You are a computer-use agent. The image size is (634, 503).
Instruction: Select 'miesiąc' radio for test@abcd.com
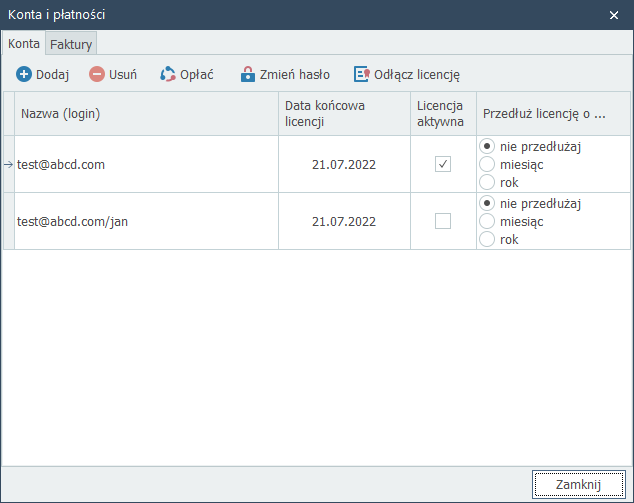pos(487,164)
